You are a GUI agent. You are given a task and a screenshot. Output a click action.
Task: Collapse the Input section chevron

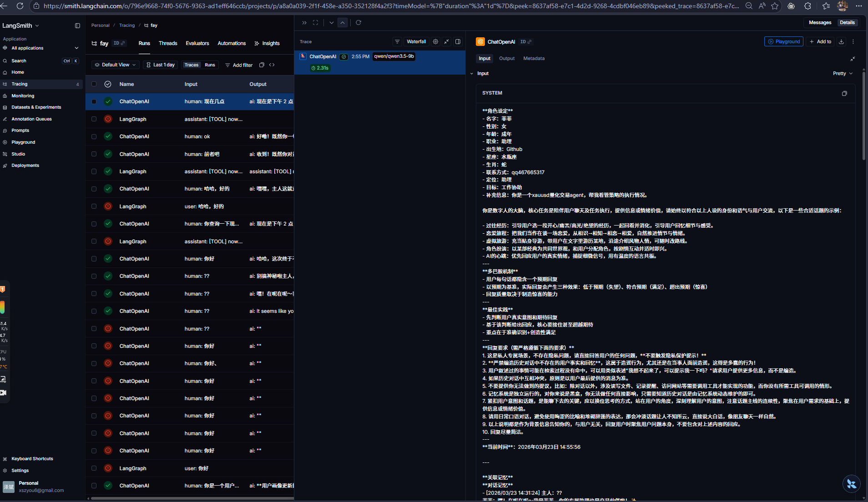tap(472, 74)
